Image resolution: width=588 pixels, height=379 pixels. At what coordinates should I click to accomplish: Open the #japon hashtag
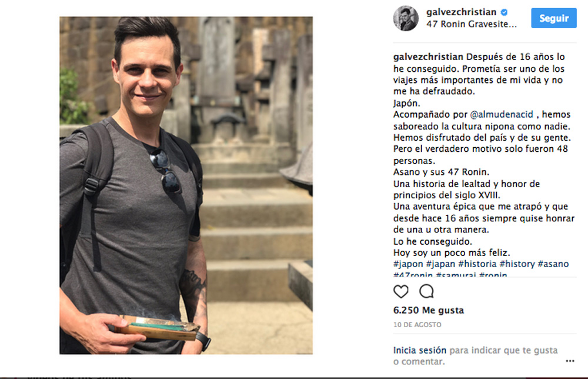(x=408, y=264)
